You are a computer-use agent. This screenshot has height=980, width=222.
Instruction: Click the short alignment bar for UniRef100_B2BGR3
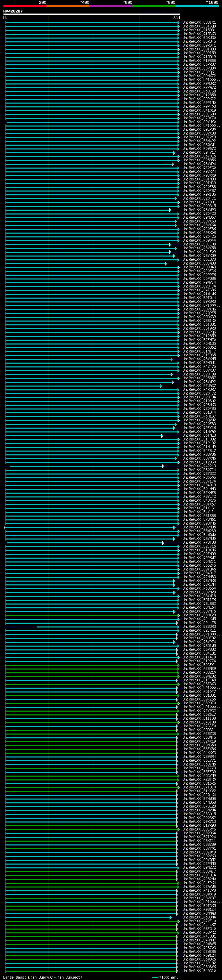point(108,627)
